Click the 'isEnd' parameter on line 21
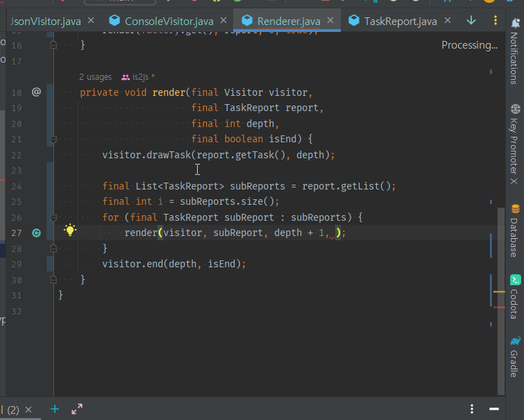The width and height of the screenshot is (524, 420). (x=282, y=139)
